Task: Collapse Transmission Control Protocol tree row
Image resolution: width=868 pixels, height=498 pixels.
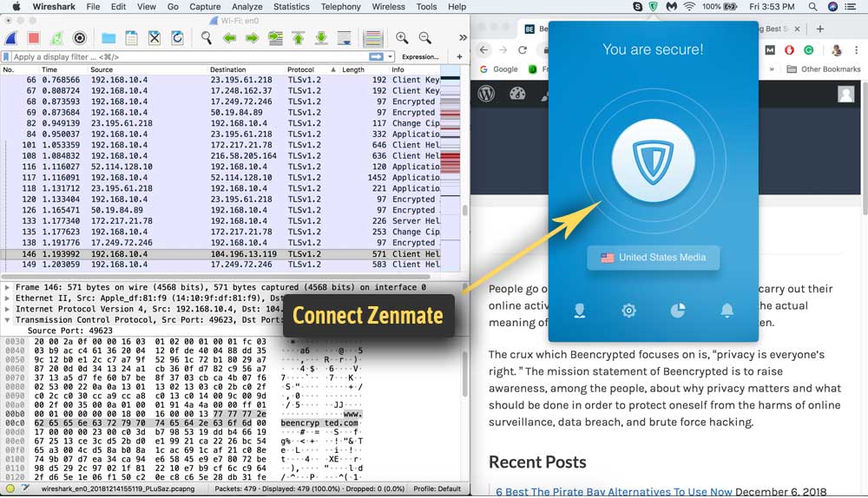Action: 7,320
